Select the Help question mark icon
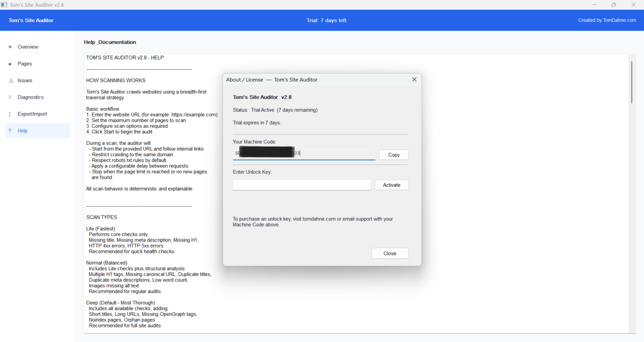 [x=10, y=130]
